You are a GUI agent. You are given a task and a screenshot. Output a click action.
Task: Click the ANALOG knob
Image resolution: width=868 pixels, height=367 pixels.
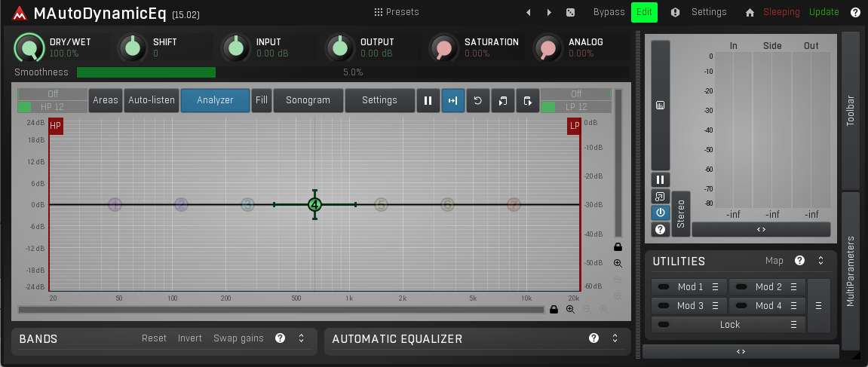coord(548,47)
